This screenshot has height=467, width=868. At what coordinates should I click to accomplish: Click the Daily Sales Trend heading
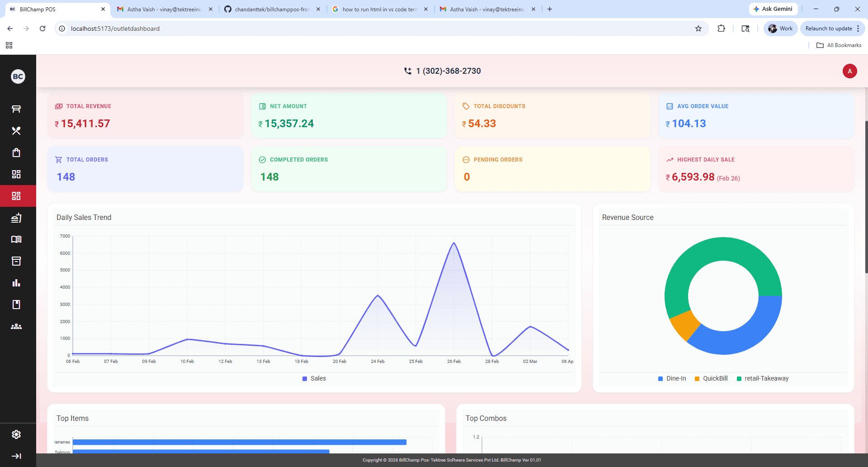click(84, 217)
